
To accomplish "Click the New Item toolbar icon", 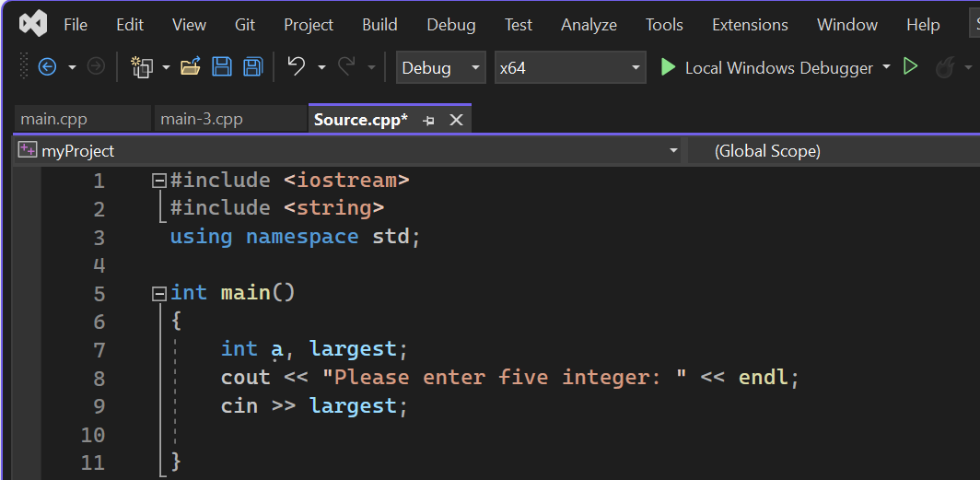I will (142, 67).
